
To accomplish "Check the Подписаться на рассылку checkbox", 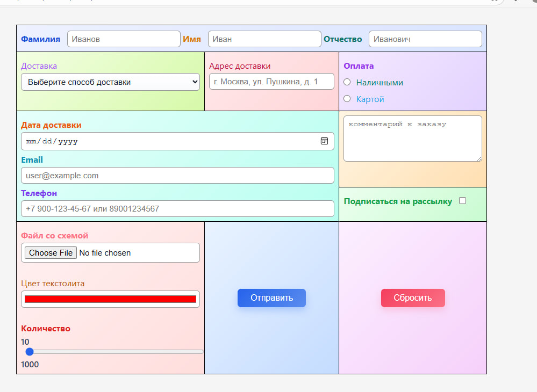I will (x=462, y=201).
